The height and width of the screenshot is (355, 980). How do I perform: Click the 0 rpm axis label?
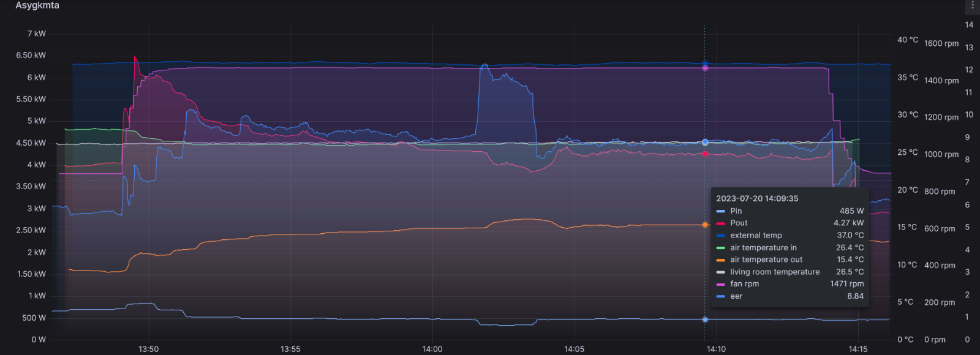(x=935, y=340)
